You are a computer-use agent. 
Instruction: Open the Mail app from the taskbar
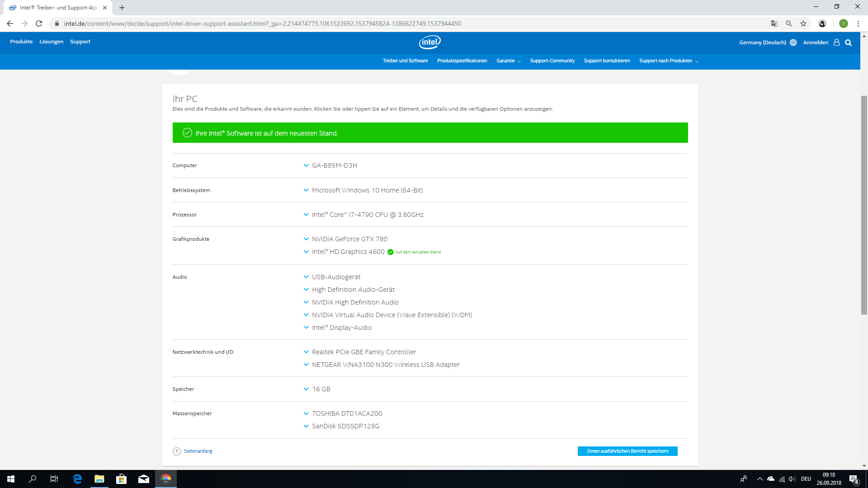144,479
